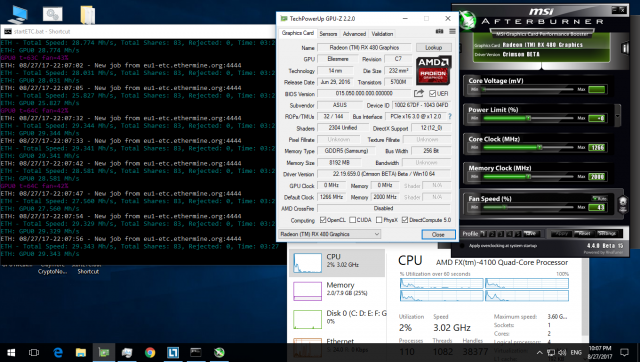Open the Windows Start menu
The height and width of the screenshot is (362, 640).
11,352
